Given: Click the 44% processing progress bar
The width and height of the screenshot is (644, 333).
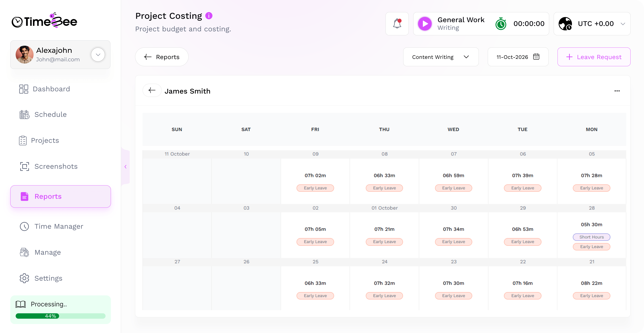Looking at the screenshot, I should coord(60,316).
